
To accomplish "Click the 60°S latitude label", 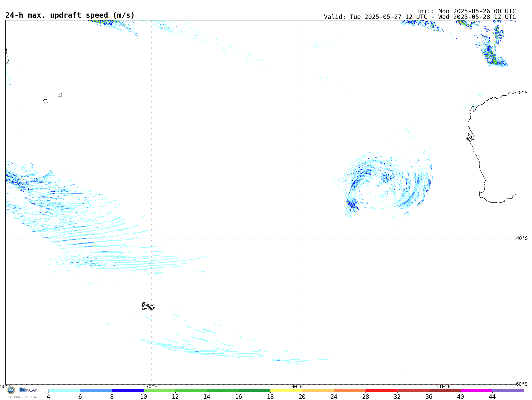I will 522,384.
